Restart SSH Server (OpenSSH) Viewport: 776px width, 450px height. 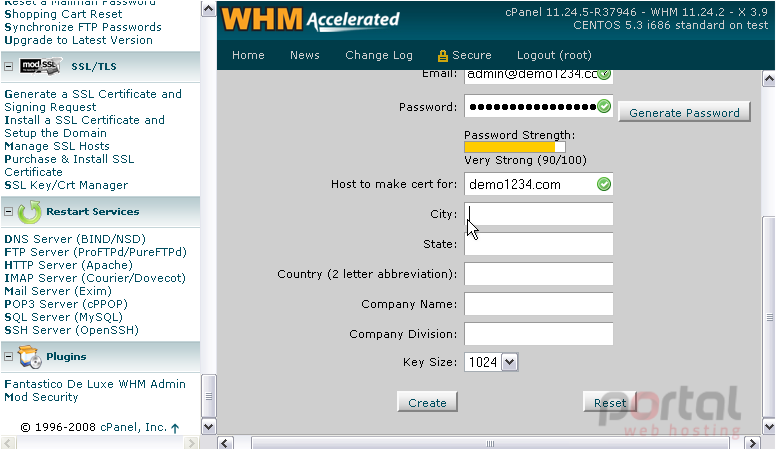[x=71, y=330]
